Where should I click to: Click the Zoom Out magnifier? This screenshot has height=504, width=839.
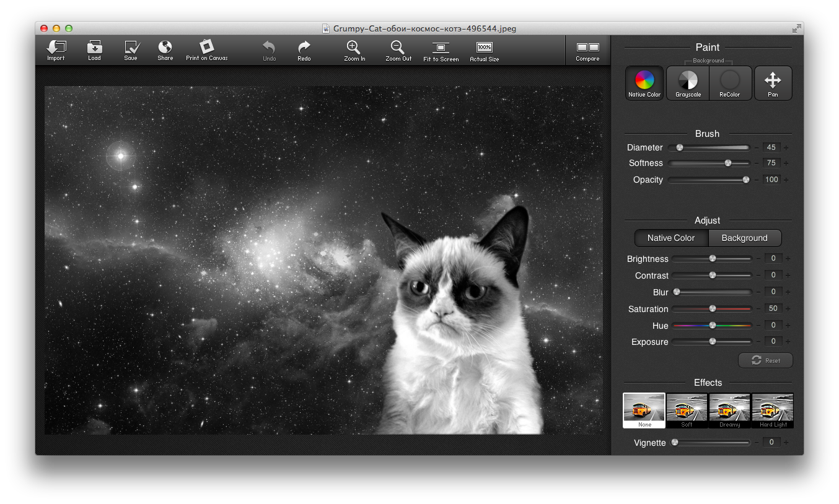pyautogui.click(x=397, y=48)
